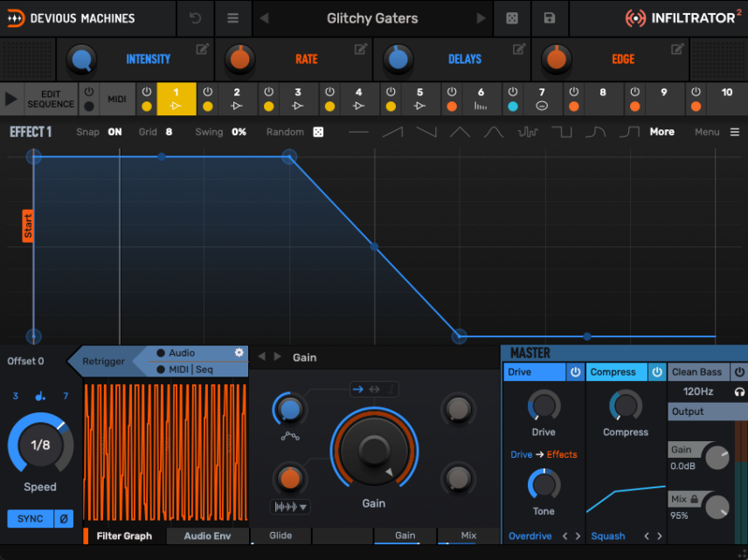Switch to previous effect type arrow beside Gain
The image size is (748, 560).
click(x=261, y=356)
